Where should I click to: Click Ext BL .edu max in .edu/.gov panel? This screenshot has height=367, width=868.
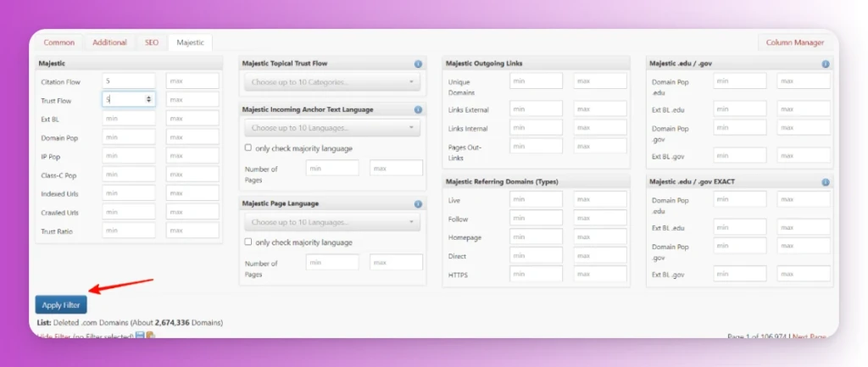pos(804,108)
